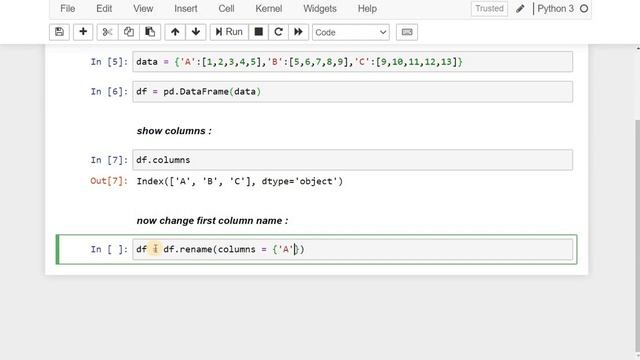Click the In [5]: prompt label
The width and height of the screenshot is (640, 360).
pos(109,62)
